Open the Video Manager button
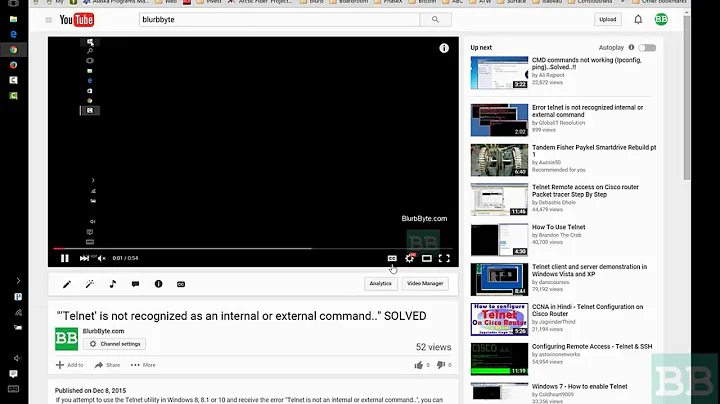This screenshot has width=720, height=404. (425, 284)
